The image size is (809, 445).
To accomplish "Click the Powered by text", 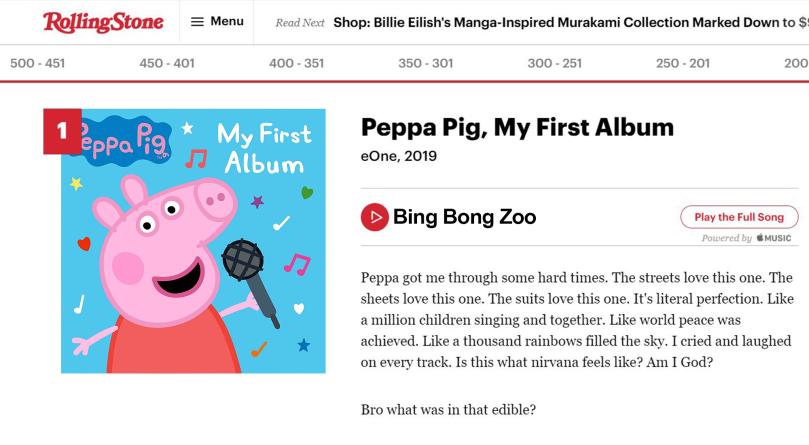I will (726, 238).
